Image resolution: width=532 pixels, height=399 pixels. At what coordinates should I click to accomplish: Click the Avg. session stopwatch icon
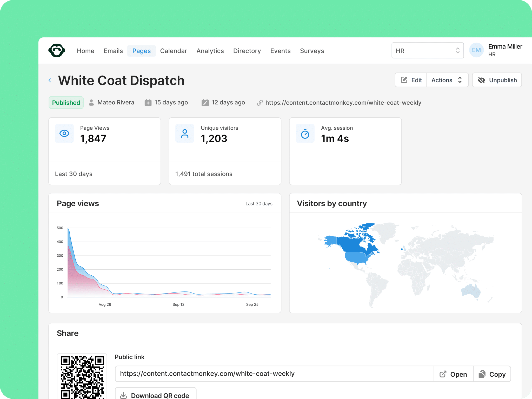305,134
